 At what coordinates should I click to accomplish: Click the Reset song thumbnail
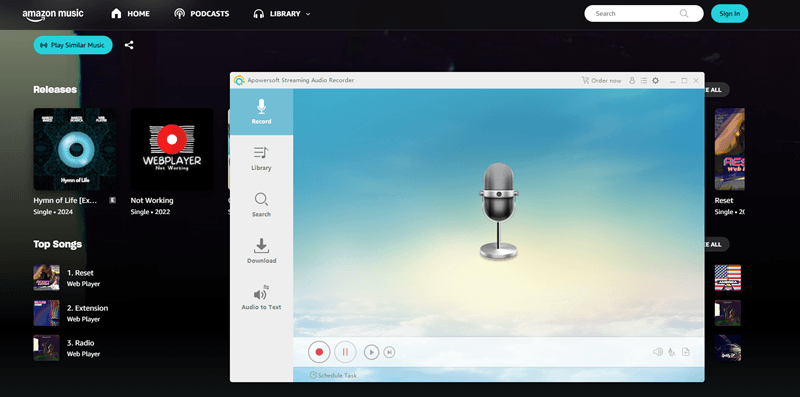(x=46, y=278)
